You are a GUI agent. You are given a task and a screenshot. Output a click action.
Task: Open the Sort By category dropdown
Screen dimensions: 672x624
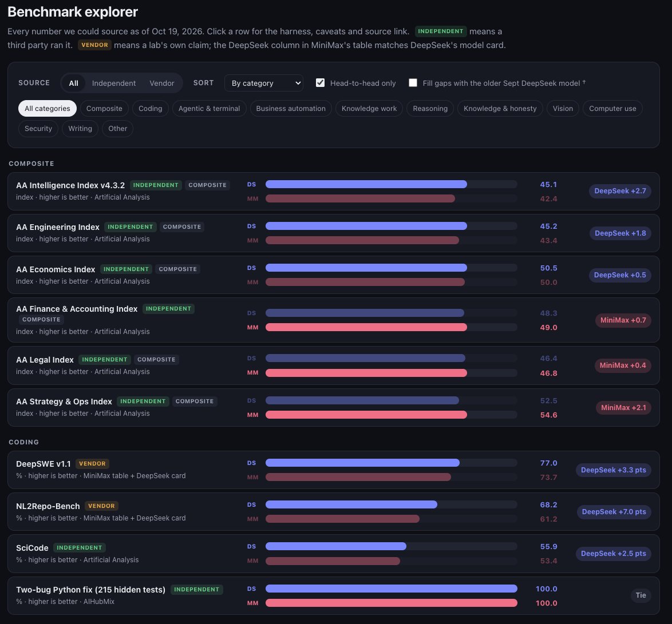(263, 83)
